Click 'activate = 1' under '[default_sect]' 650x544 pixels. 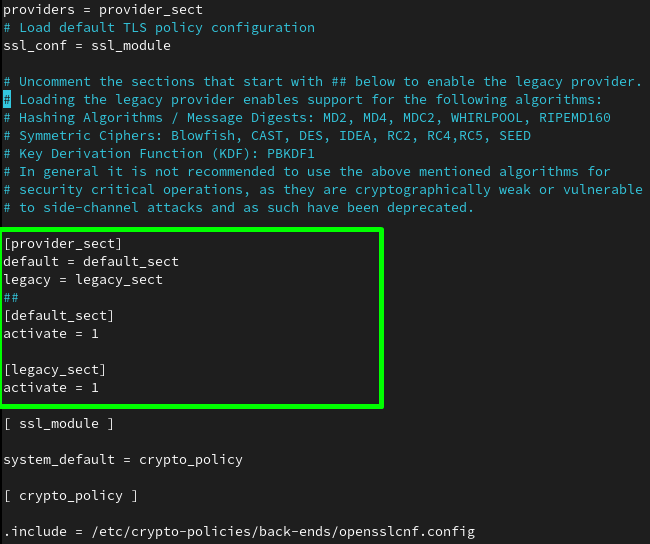point(50,333)
